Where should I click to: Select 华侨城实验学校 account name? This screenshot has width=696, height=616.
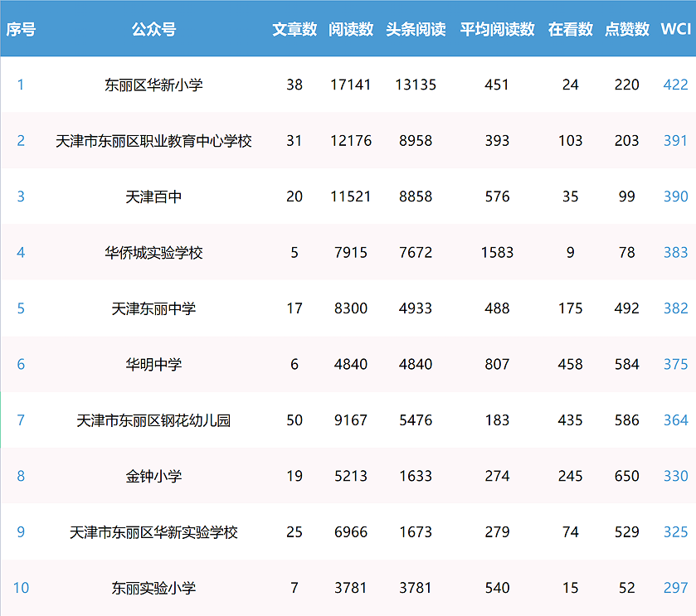click(153, 253)
